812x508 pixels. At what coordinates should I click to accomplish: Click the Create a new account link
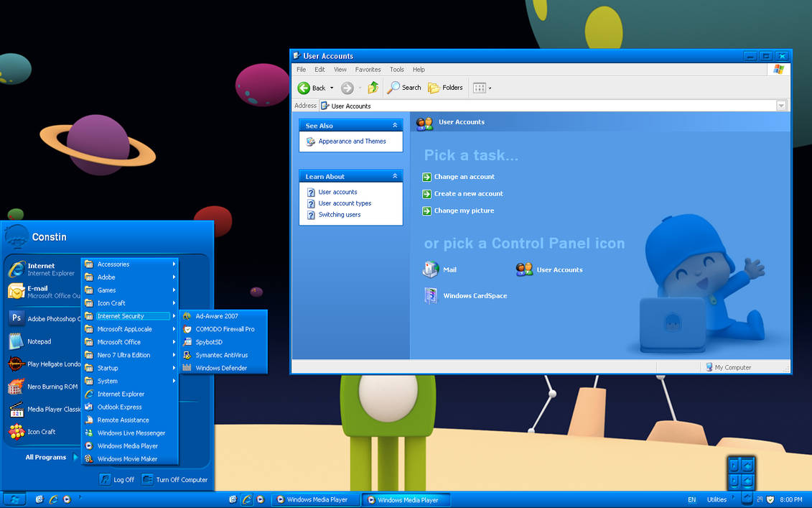coord(468,193)
